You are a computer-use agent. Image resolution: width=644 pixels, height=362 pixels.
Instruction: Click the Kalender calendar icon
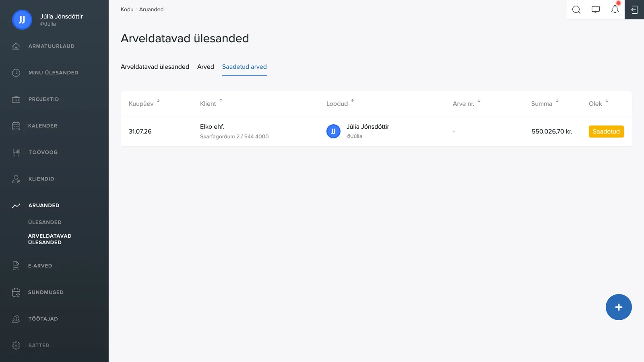[16, 126]
